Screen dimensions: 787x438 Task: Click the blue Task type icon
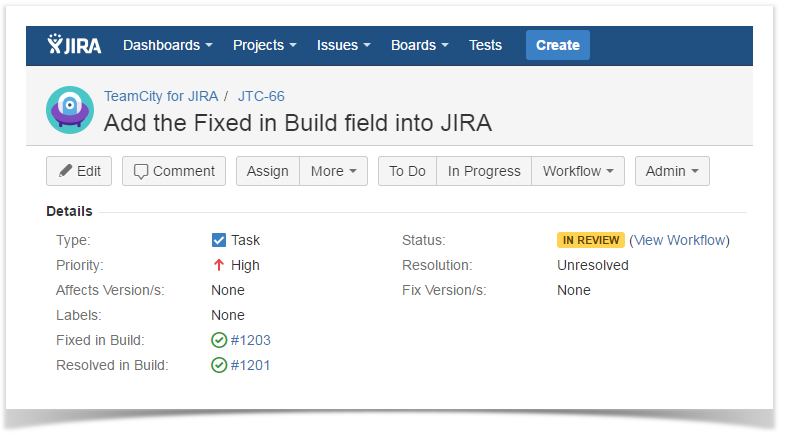[x=219, y=240]
